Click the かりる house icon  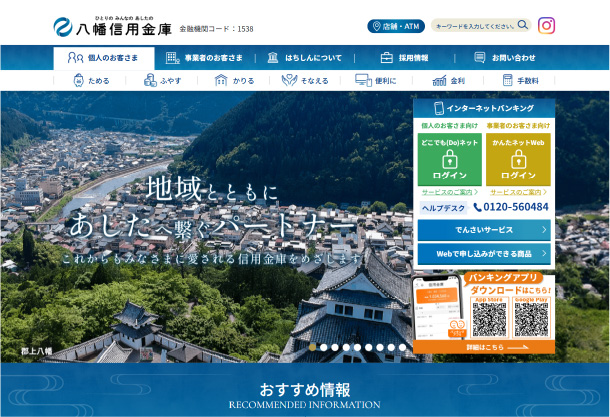(x=221, y=80)
